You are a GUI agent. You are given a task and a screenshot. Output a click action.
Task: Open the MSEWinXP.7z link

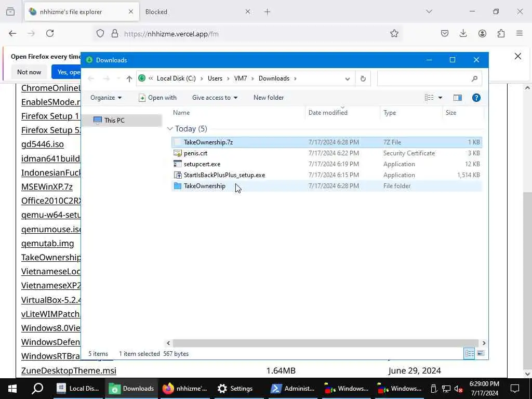(x=47, y=187)
